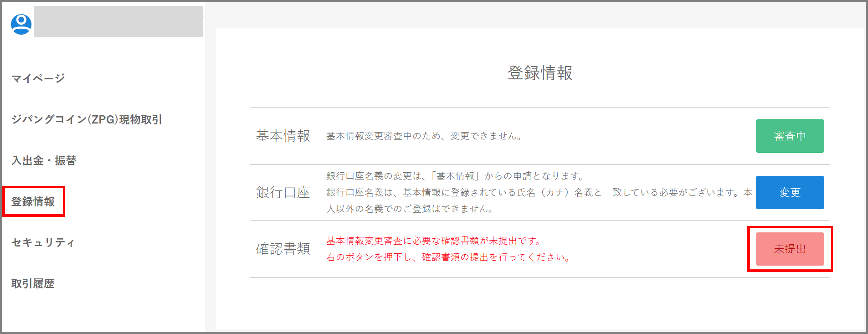
Task: Select 登録情報 in the sidebar
Action: [33, 202]
